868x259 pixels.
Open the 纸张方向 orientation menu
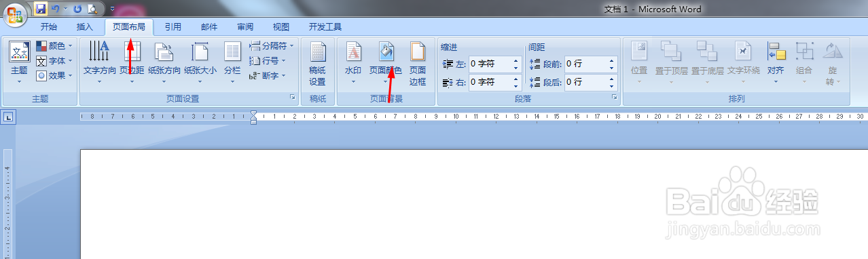coord(164,62)
